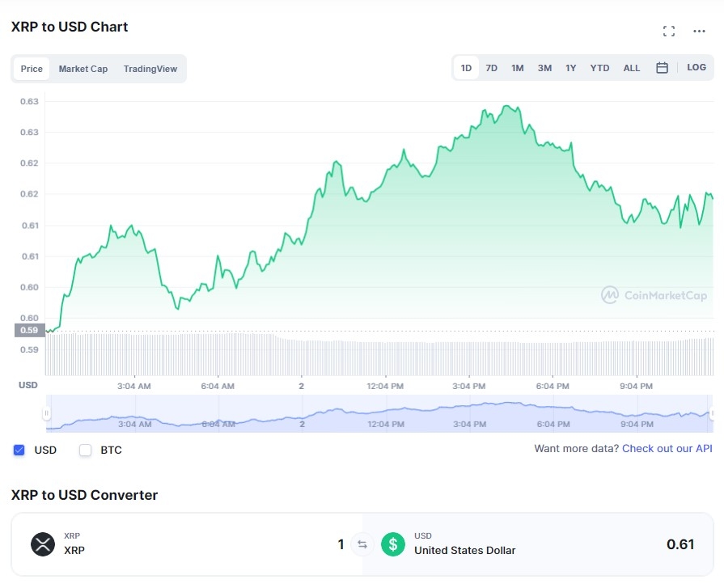
Task: Toggle the LOG scale button
Action: coord(696,68)
